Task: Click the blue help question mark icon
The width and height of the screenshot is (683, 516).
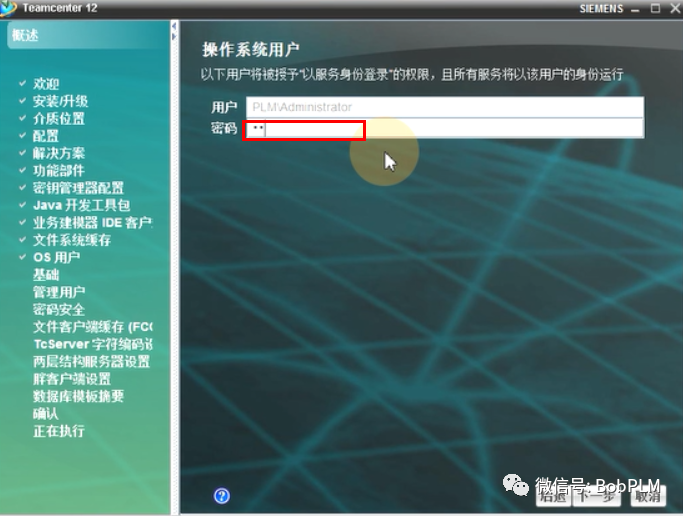Action: (x=222, y=496)
